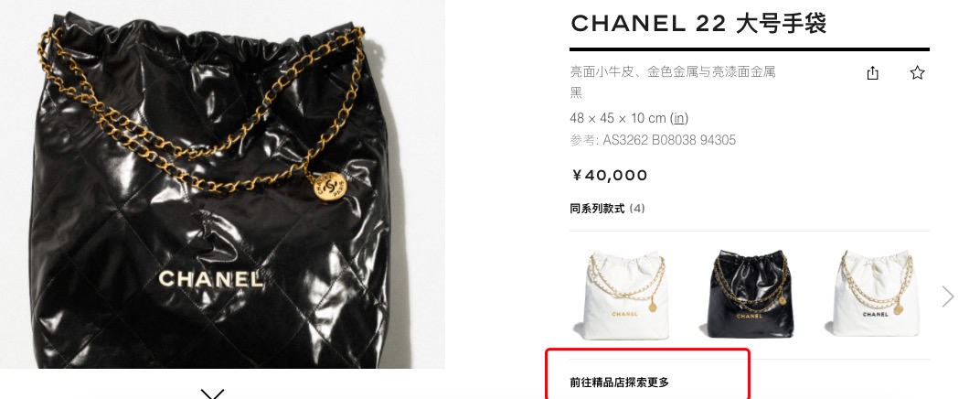Click the down chevron below the main bag photo
The height and width of the screenshot is (399, 980).
coord(212,394)
